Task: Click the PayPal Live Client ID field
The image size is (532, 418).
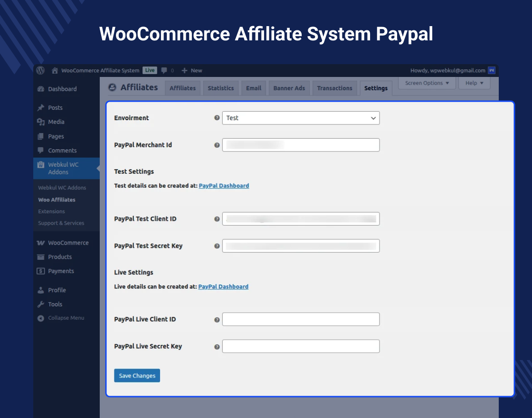Action: (x=301, y=319)
